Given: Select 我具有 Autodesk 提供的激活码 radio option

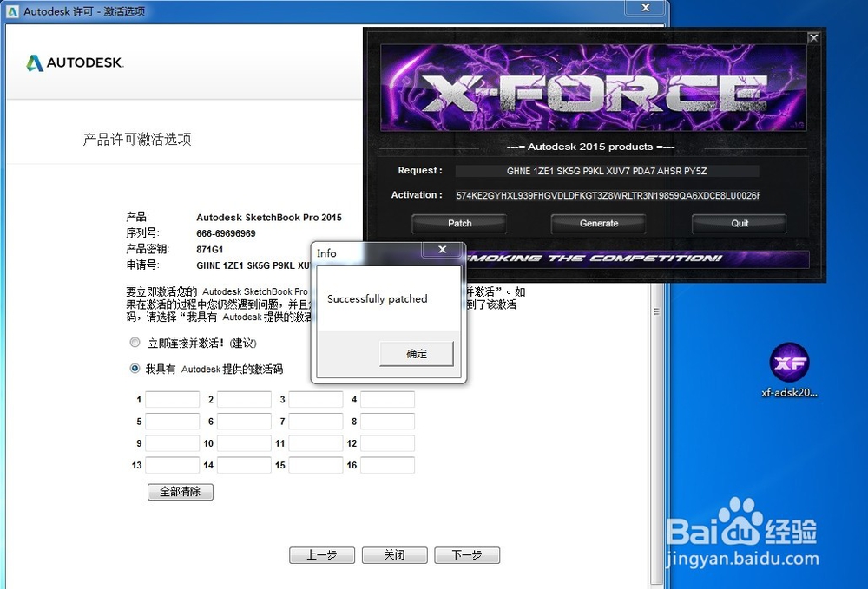Looking at the screenshot, I should point(135,369).
